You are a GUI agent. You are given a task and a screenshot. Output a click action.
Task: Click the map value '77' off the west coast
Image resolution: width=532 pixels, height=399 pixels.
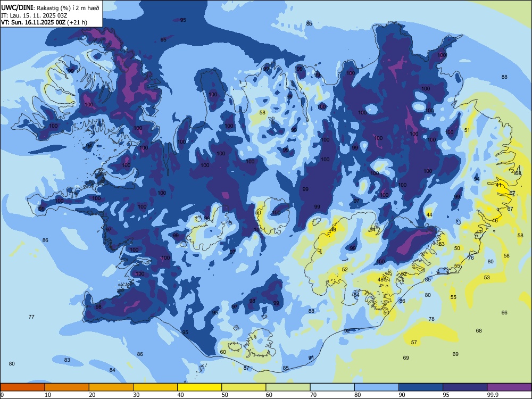31,317
